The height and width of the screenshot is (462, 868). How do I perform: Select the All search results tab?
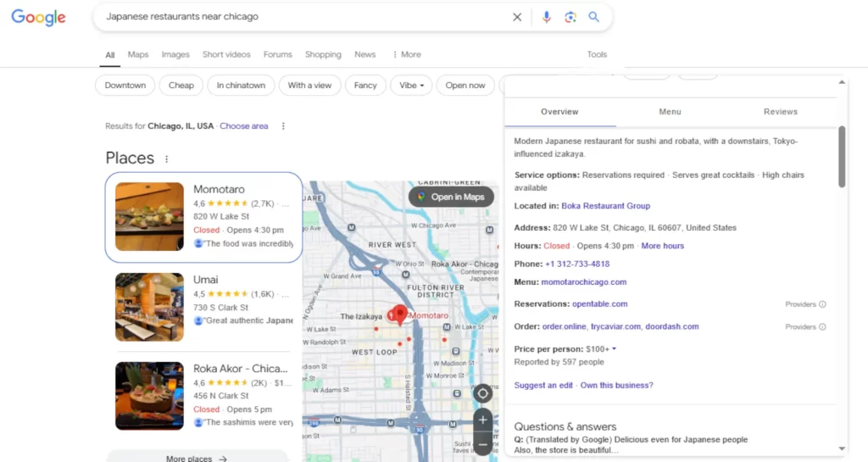110,55
